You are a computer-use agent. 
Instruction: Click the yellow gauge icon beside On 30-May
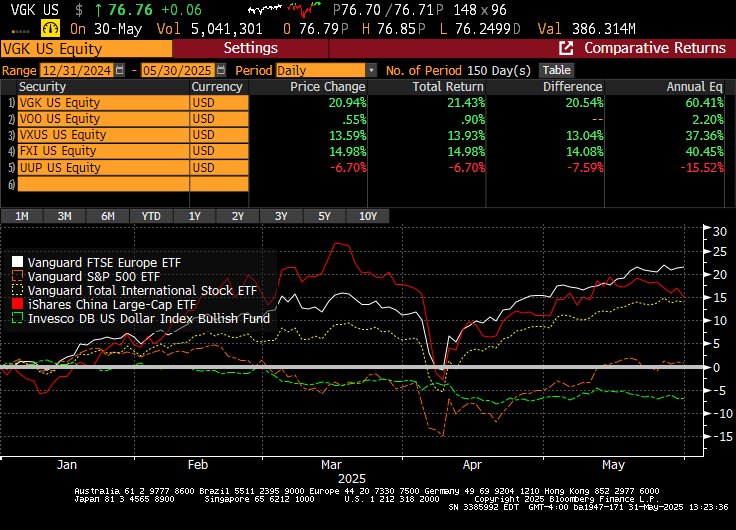pyautogui.click(x=50, y=29)
